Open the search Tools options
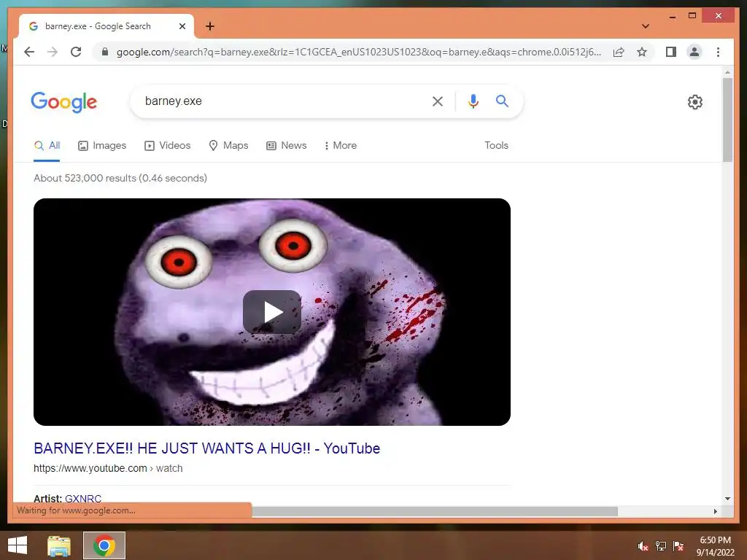The image size is (747, 560). pos(496,145)
